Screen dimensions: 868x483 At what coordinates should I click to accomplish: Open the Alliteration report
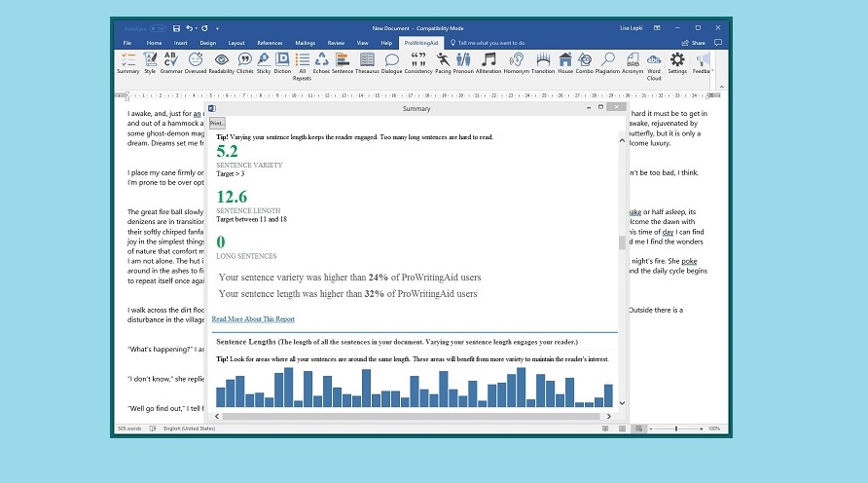point(488,63)
